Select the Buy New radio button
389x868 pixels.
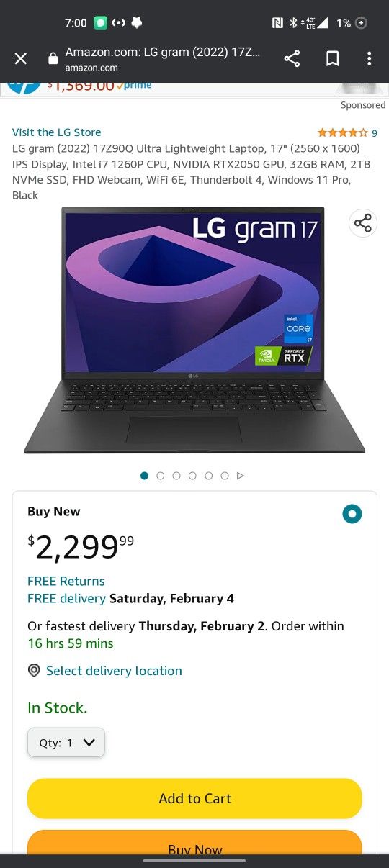(x=352, y=514)
